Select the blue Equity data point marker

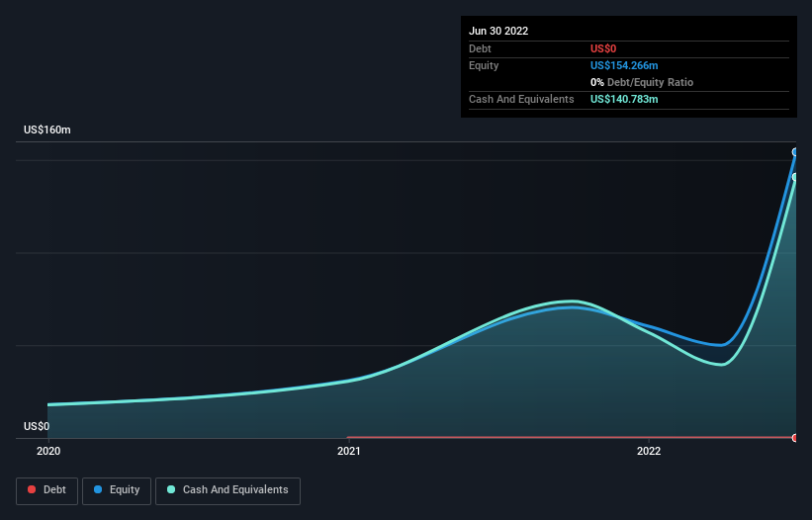click(x=795, y=152)
